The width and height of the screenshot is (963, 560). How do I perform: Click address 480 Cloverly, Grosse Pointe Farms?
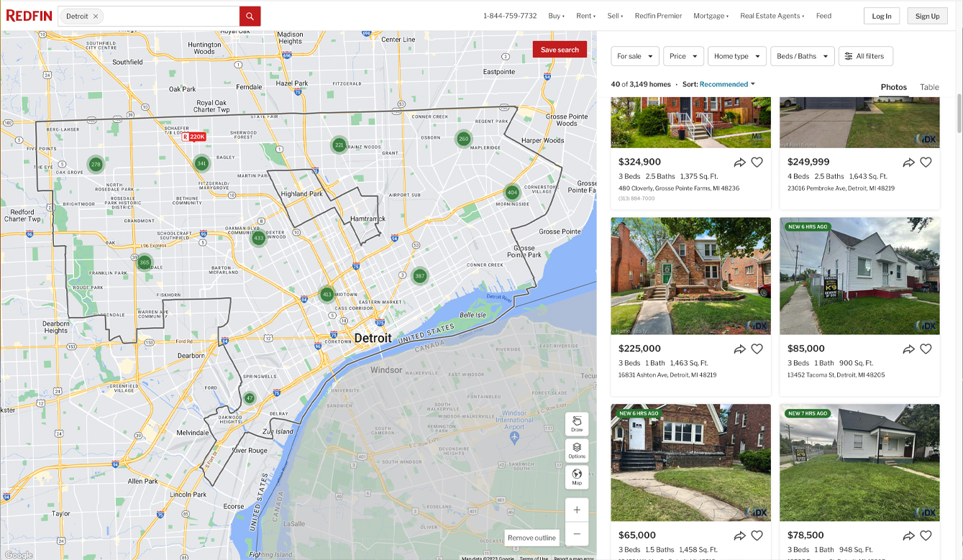[679, 188]
